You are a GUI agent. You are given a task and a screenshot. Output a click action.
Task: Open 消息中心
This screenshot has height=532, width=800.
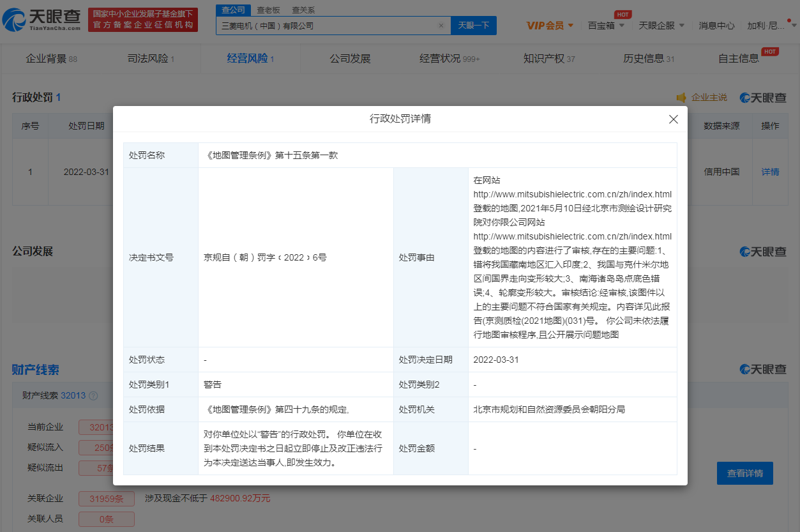click(716, 26)
